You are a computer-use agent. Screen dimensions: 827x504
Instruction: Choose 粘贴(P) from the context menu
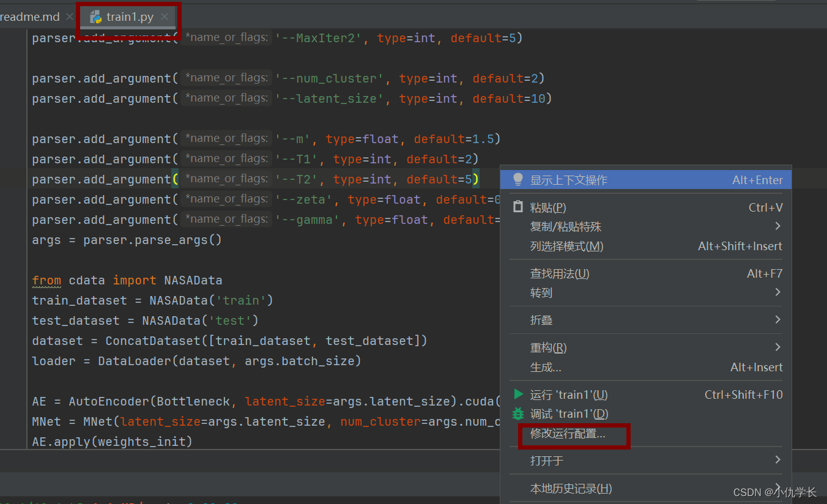pos(645,207)
